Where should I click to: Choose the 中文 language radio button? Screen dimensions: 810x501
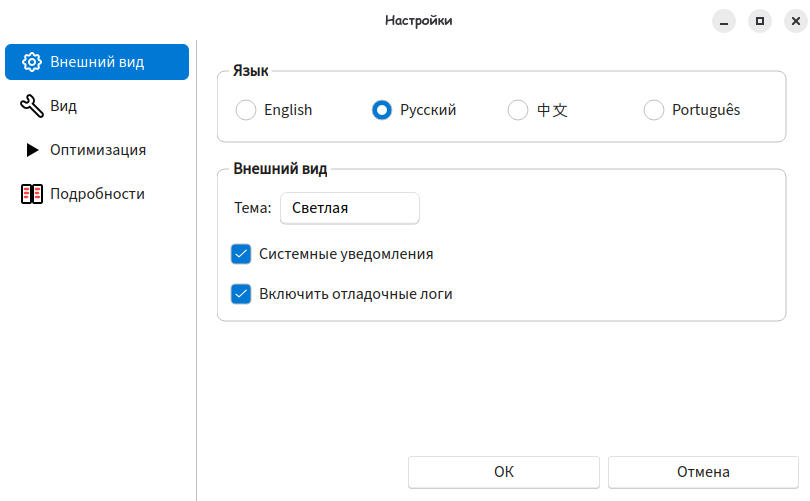518,110
